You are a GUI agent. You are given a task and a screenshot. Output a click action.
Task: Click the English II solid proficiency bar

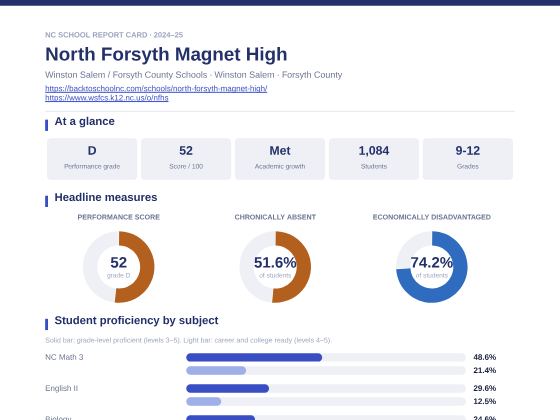point(228,388)
